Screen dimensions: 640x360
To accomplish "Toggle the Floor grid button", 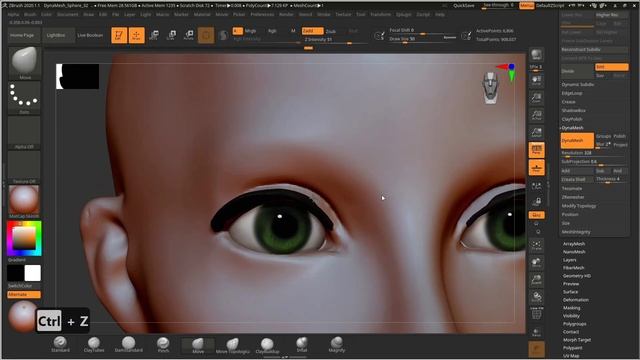I will [x=536, y=168].
